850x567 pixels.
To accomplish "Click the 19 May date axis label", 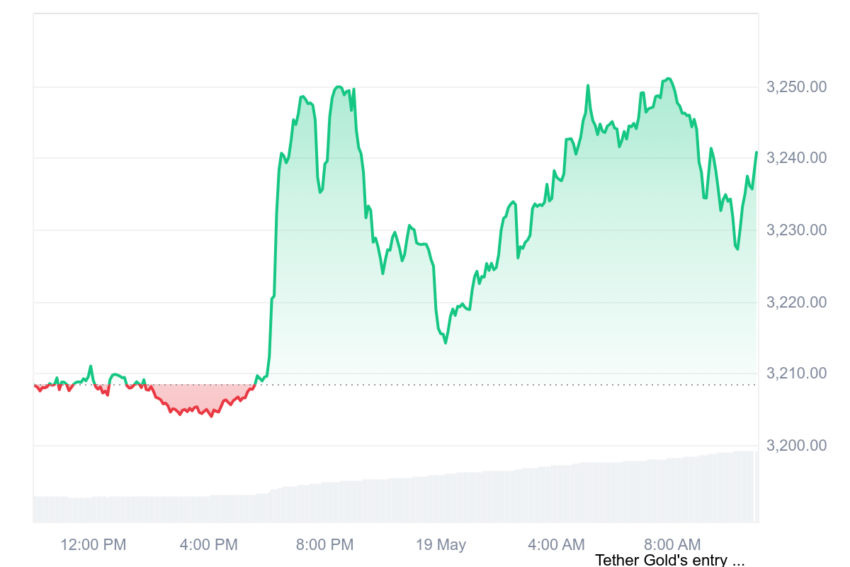I will 441,544.
